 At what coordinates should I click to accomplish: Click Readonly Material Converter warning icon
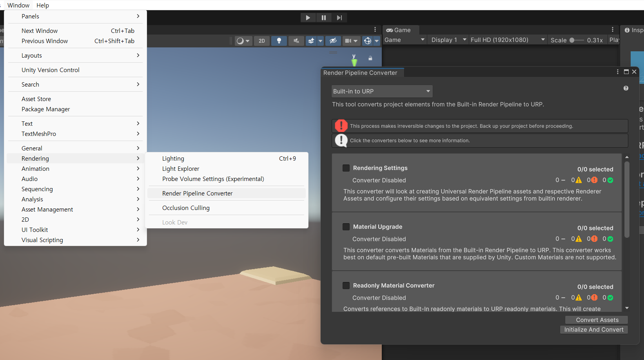point(579,298)
